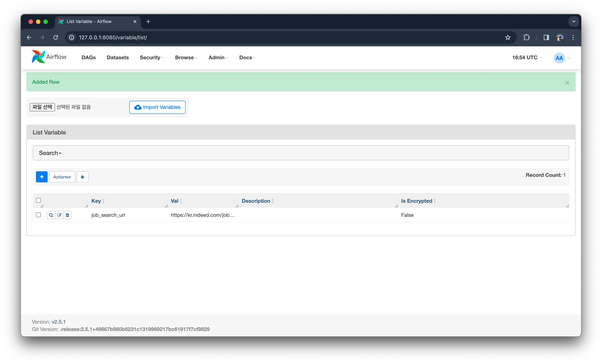Click the edit record pencil icon

click(x=59, y=215)
